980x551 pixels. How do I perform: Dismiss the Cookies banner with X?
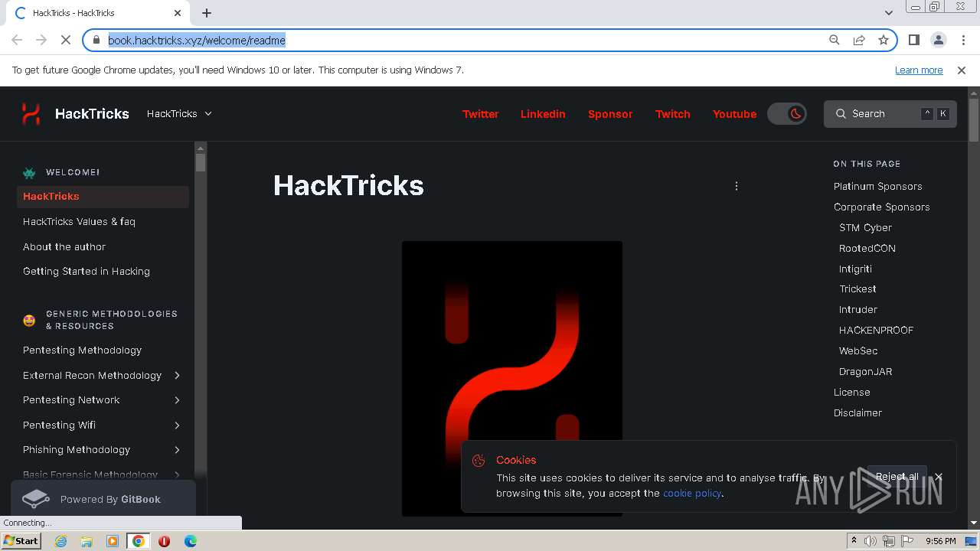(x=938, y=477)
